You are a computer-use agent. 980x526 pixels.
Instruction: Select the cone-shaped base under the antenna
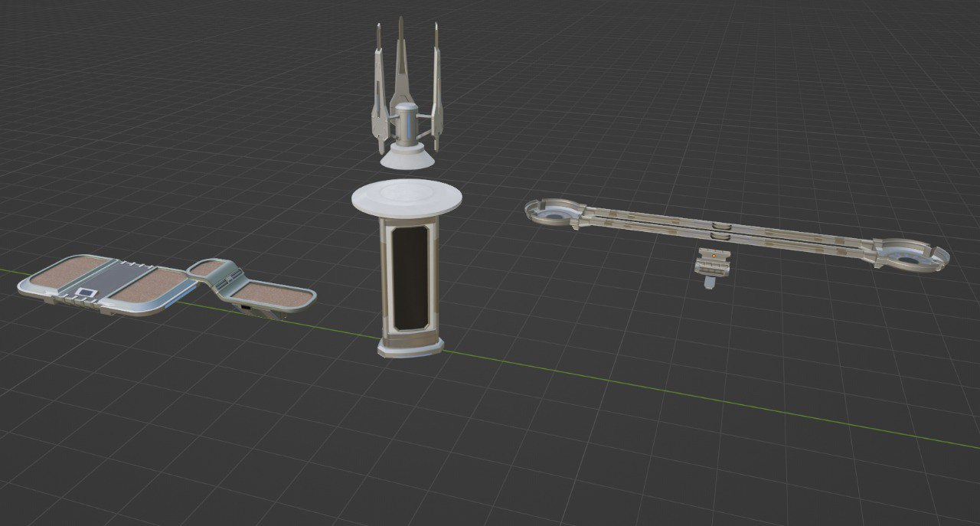[408, 156]
